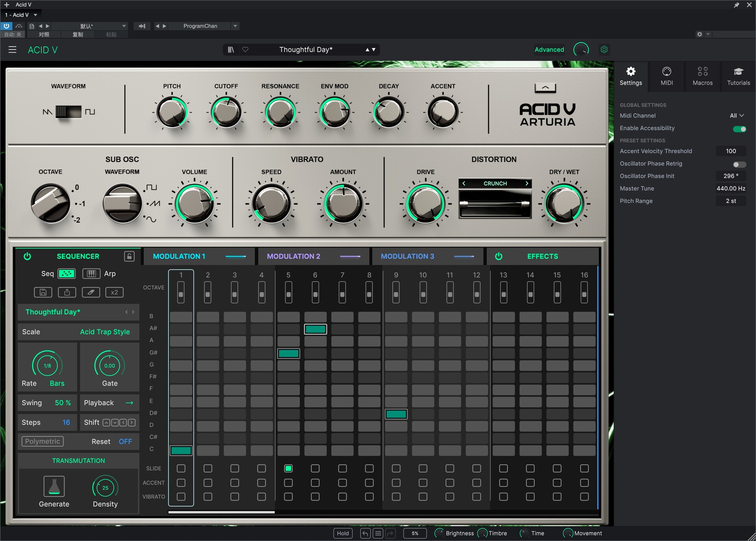Select previous distortion type left arrow
This screenshot has width=756, height=541.
point(464,183)
